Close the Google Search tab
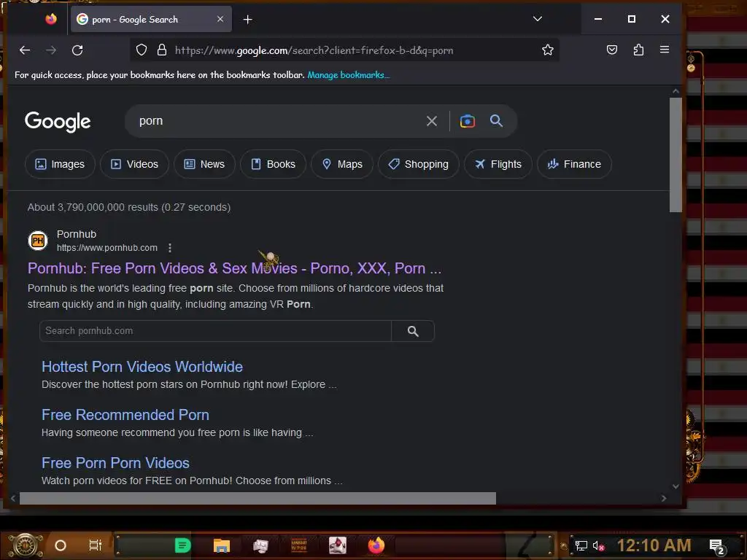This screenshot has height=560, width=747. click(220, 19)
